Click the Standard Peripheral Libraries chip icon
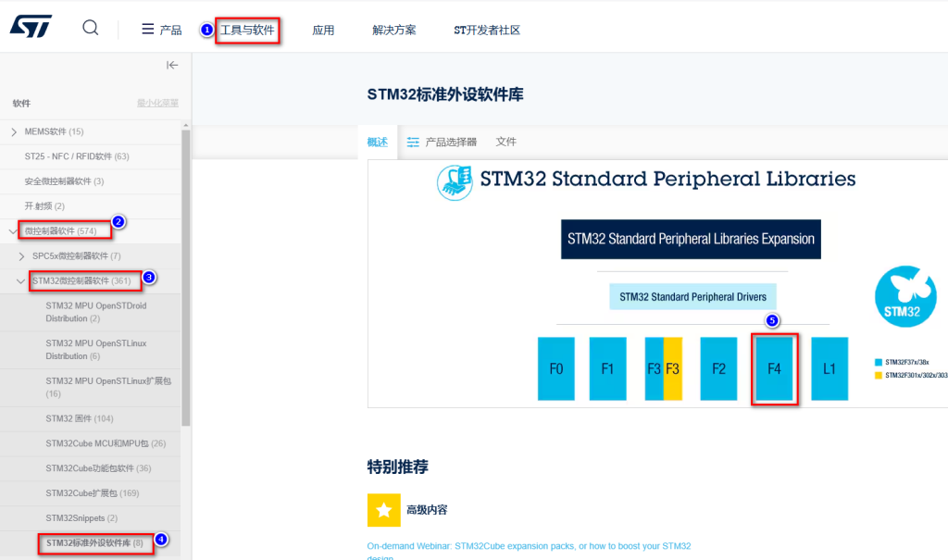This screenshot has height=560, width=948. pyautogui.click(x=455, y=182)
